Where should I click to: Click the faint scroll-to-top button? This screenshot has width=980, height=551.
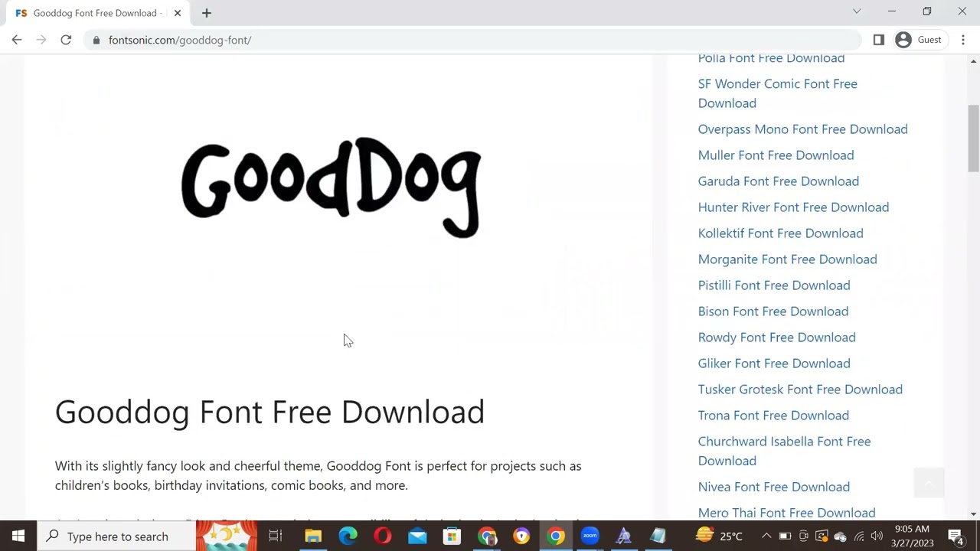tap(929, 483)
